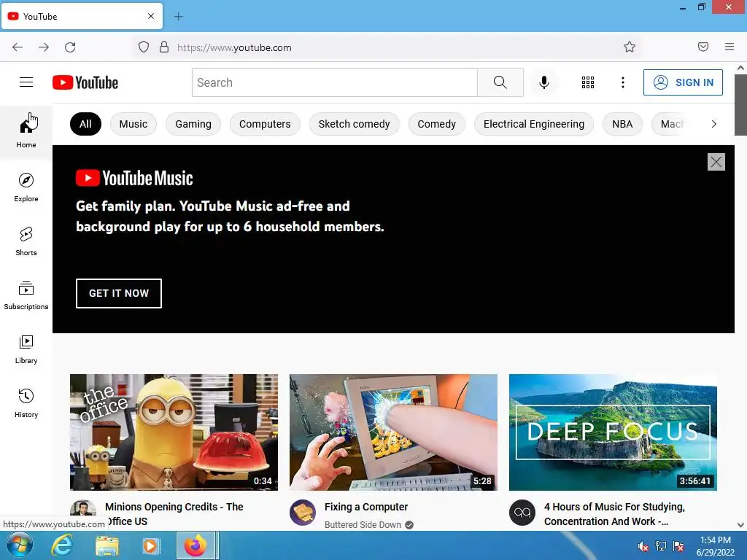Image resolution: width=747 pixels, height=560 pixels.
Task: Open Shorts in the sidebar
Action: (26, 241)
